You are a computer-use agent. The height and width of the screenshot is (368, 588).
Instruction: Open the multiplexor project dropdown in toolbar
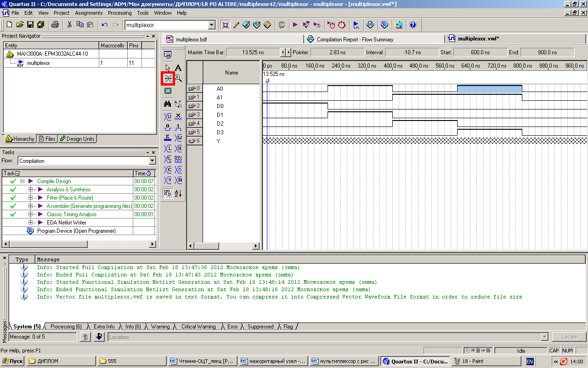[x=212, y=25]
